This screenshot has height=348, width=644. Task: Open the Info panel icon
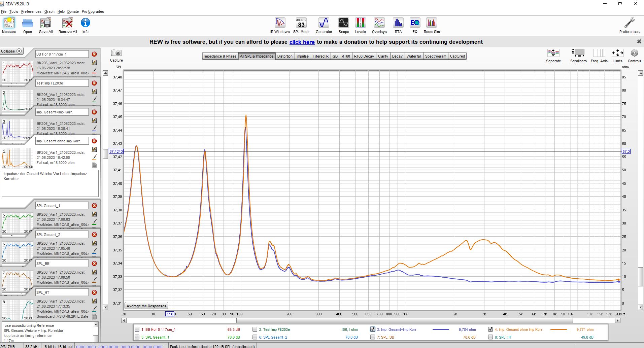click(86, 26)
